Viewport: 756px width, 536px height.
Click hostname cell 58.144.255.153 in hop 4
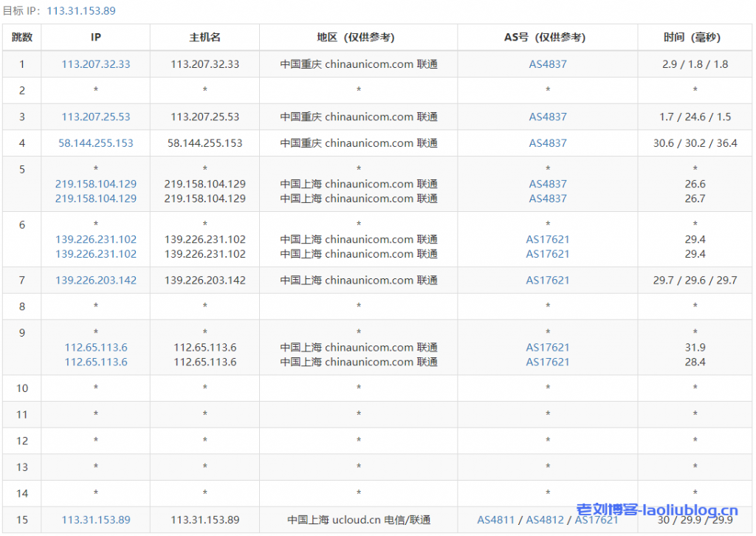click(205, 143)
